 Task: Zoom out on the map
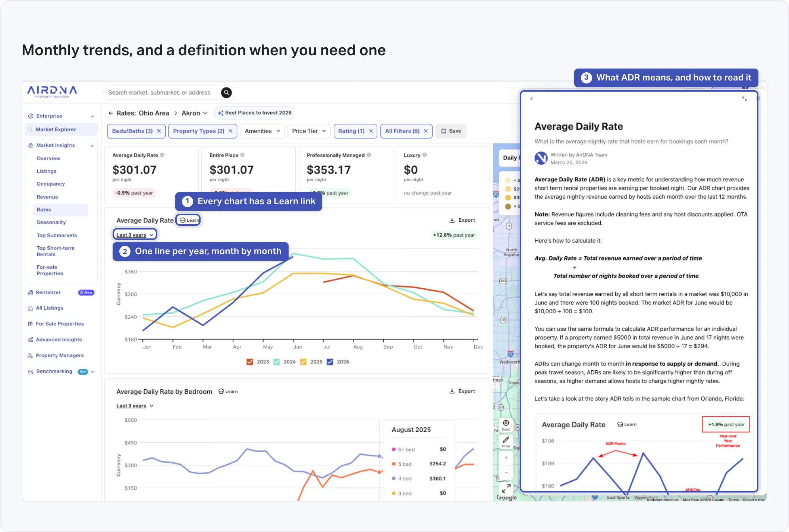506,472
